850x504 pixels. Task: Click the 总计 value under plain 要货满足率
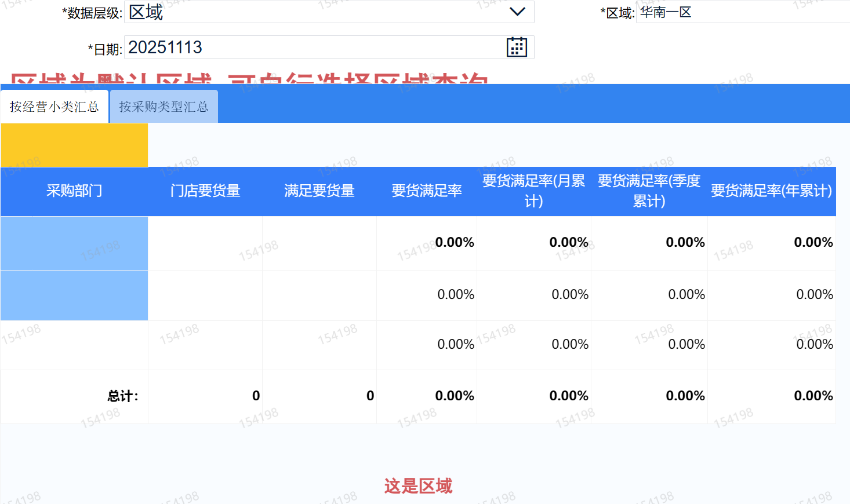pos(455,396)
